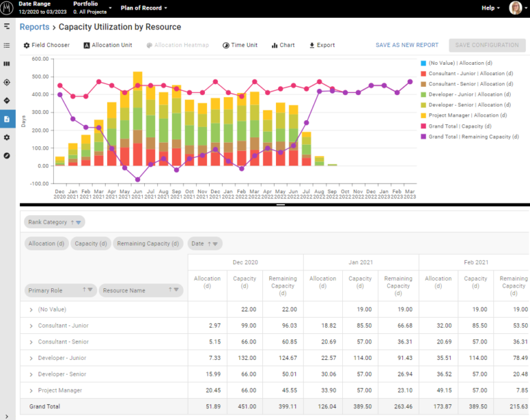Select the Capacity (d) field chip
Screen dimensions: 530x420
(90, 243)
